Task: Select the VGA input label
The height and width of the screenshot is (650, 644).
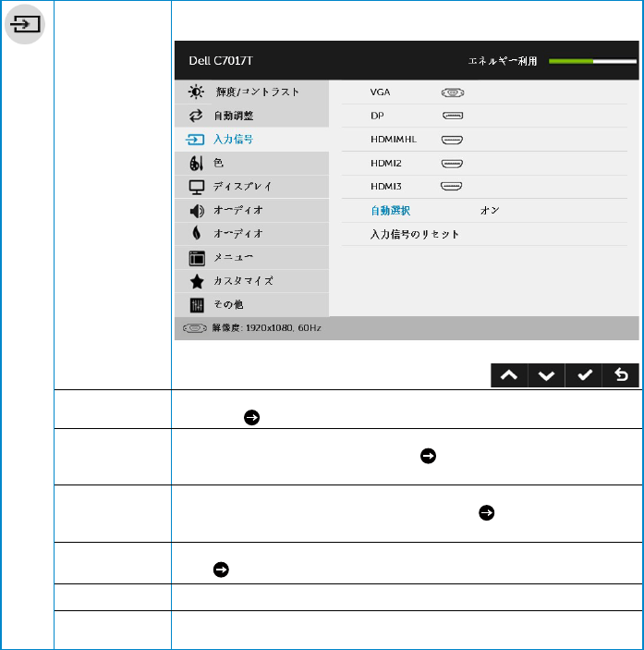Action: [380, 92]
